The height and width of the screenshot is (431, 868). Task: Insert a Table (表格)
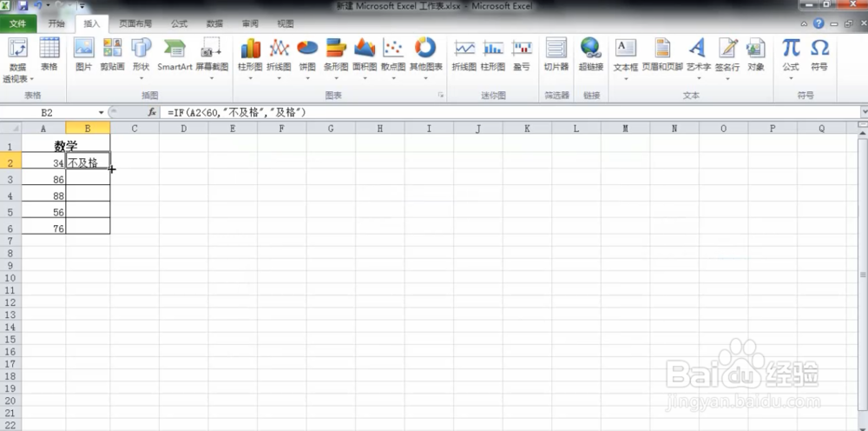[49, 56]
